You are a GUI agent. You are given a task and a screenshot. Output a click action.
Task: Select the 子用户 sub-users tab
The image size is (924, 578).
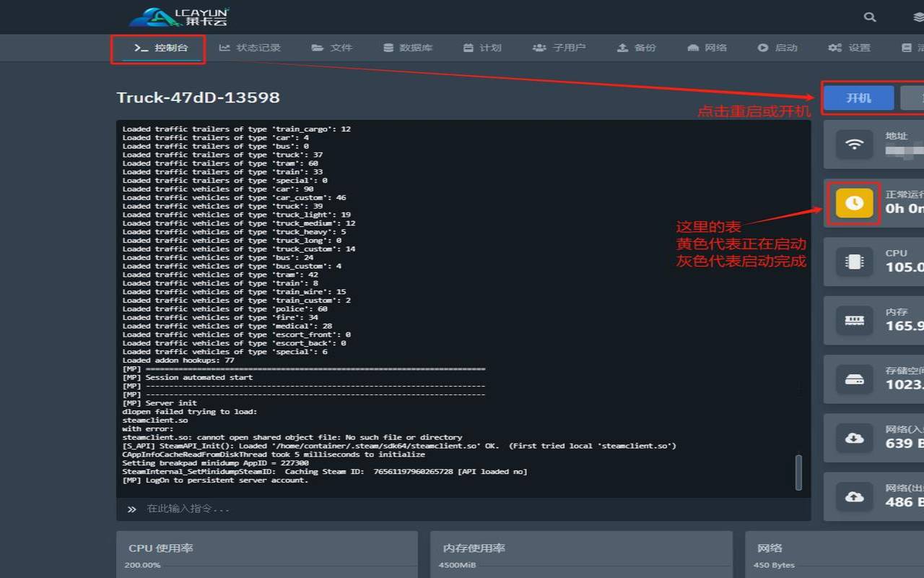(559, 48)
